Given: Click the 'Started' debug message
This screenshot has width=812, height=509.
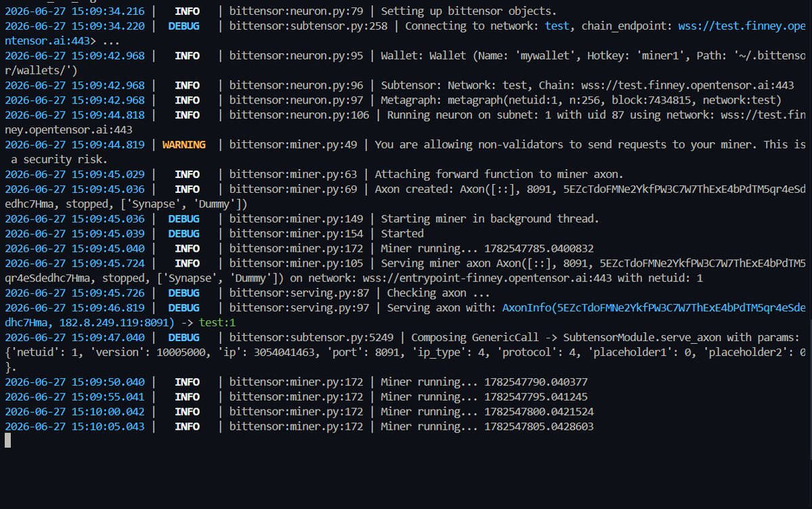Looking at the screenshot, I should pos(402,234).
